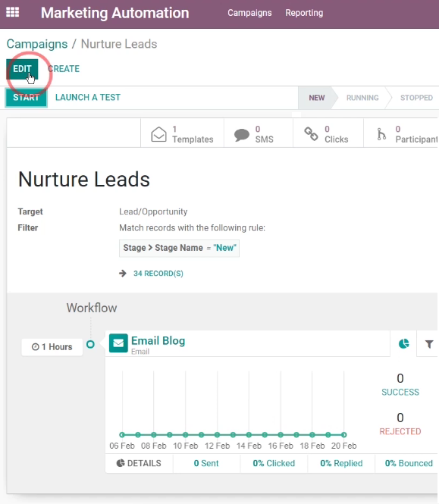Click the Email Blog envelope activity icon
The image size is (439, 504).
[x=118, y=343]
